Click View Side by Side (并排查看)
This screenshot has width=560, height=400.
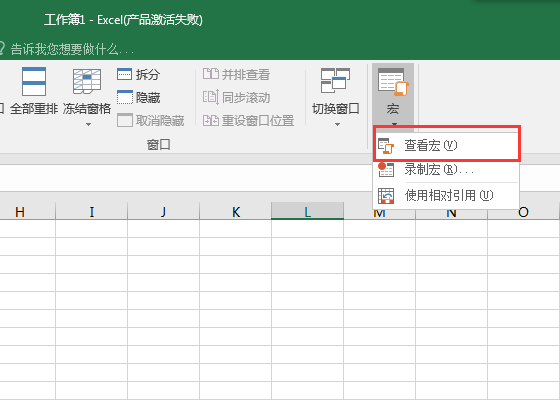[x=236, y=74]
